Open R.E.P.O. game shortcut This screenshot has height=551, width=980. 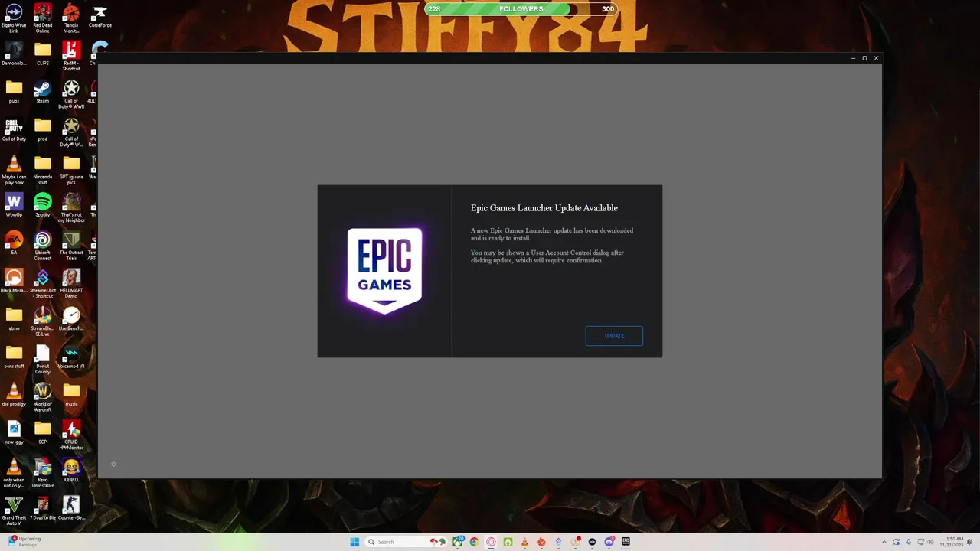coord(71,470)
